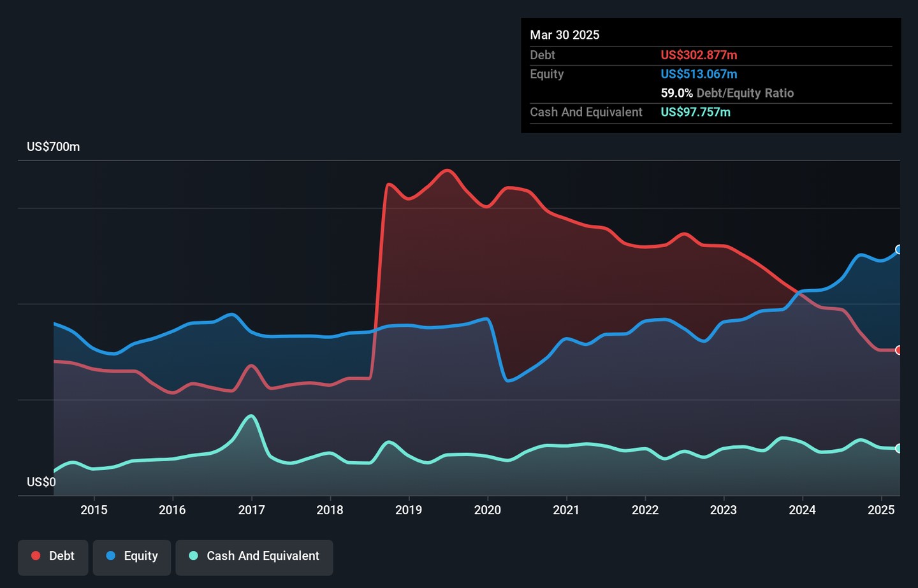Hide the Cash And Equivalent series
The image size is (918, 588).
point(254,557)
